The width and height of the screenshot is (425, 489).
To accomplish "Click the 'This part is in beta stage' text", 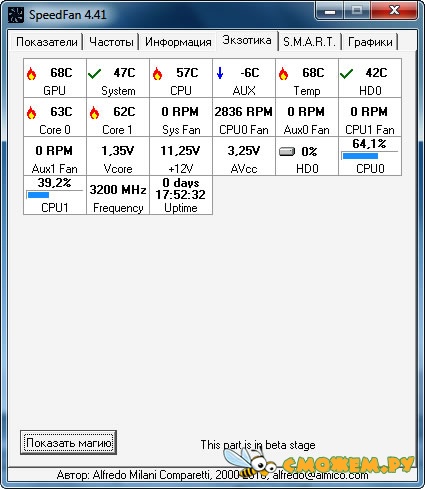I will coord(258,445).
